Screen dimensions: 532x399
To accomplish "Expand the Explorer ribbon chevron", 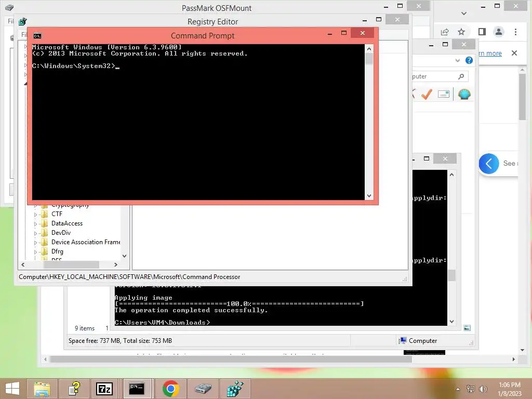I will click(x=458, y=60).
